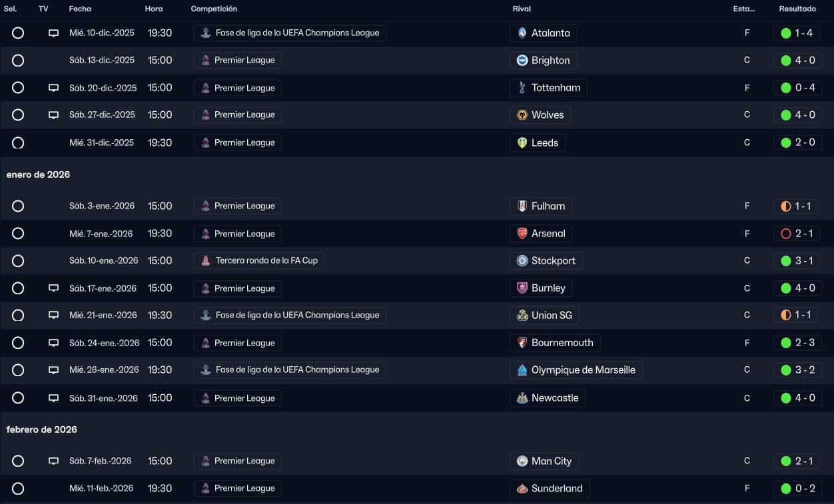
Task: Click the Rival column header
Action: coord(522,9)
